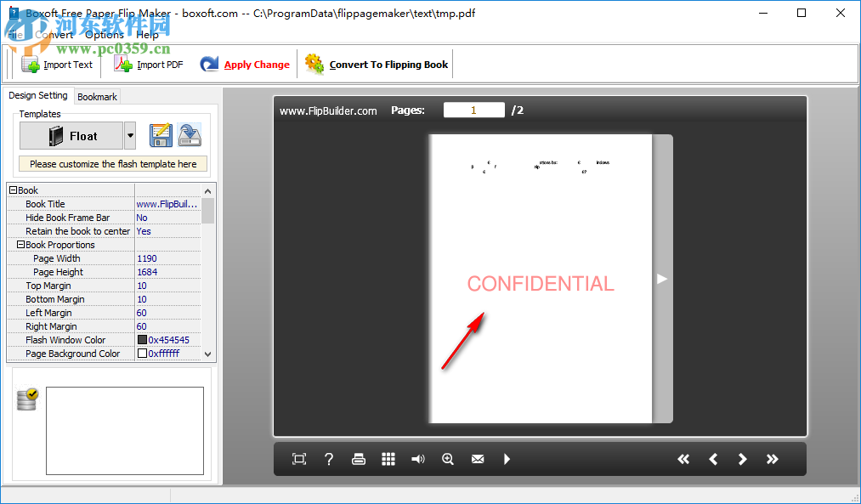861x504 pixels.
Task: Open the Options menu
Action: 104,35
